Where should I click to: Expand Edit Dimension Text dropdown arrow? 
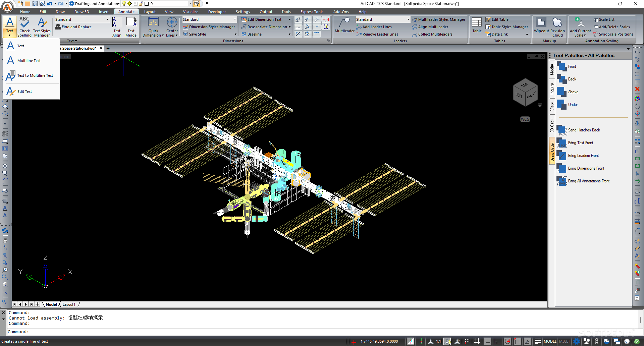tap(289, 19)
